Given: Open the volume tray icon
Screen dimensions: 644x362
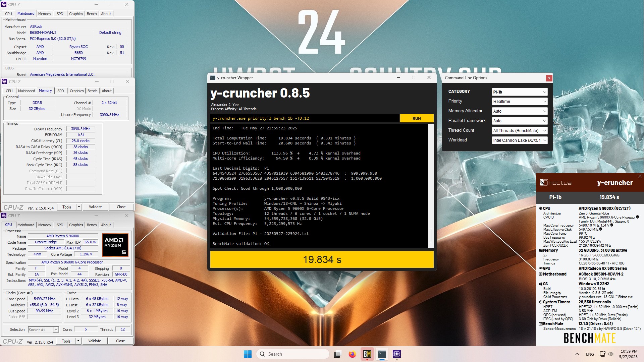Looking at the screenshot, I should coord(610,354).
